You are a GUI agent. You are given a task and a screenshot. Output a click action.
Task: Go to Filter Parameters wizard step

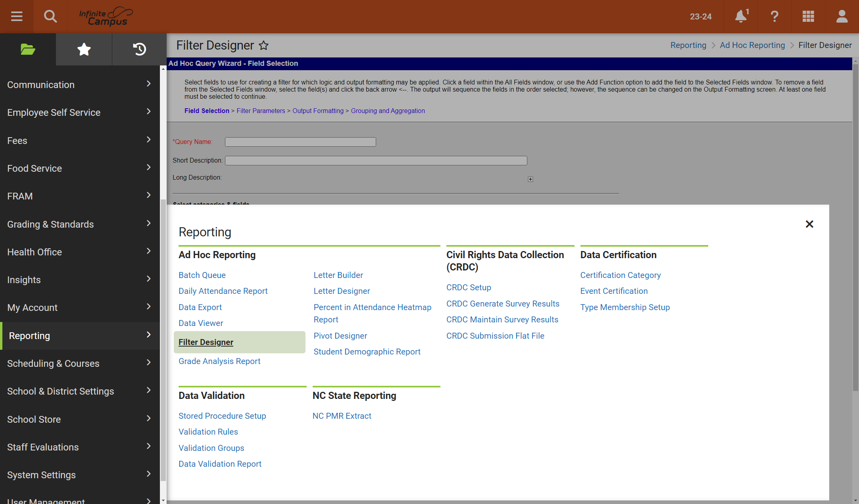point(261,111)
